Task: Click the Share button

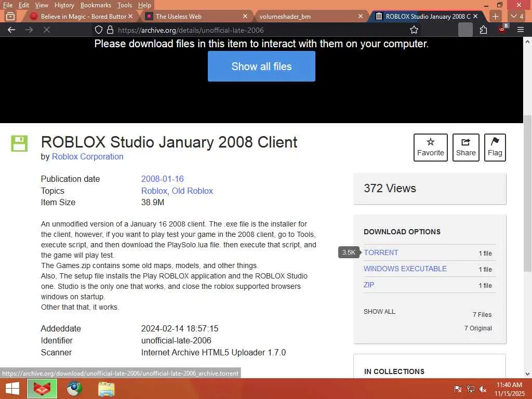Action: point(466,147)
